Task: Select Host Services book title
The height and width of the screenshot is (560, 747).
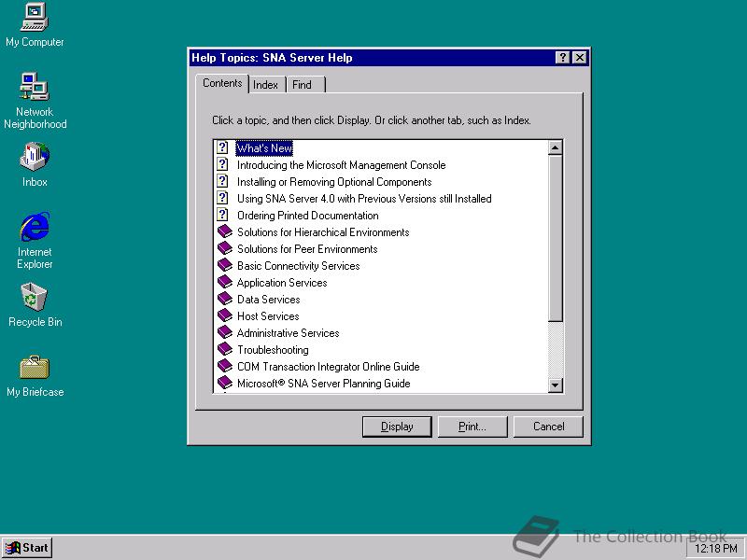Action: click(x=268, y=315)
